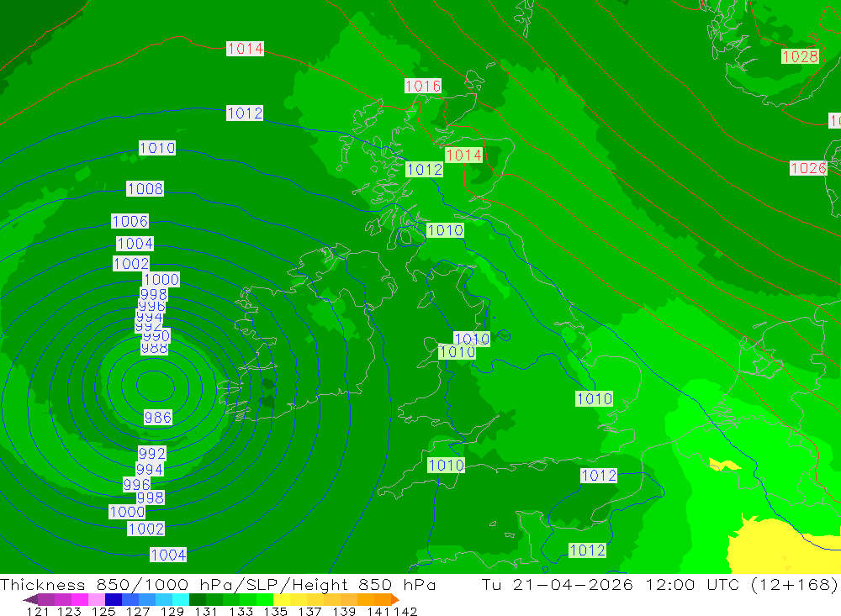This screenshot has height=616, width=841.
Task: Click the legend value 127
Action: click(x=138, y=611)
